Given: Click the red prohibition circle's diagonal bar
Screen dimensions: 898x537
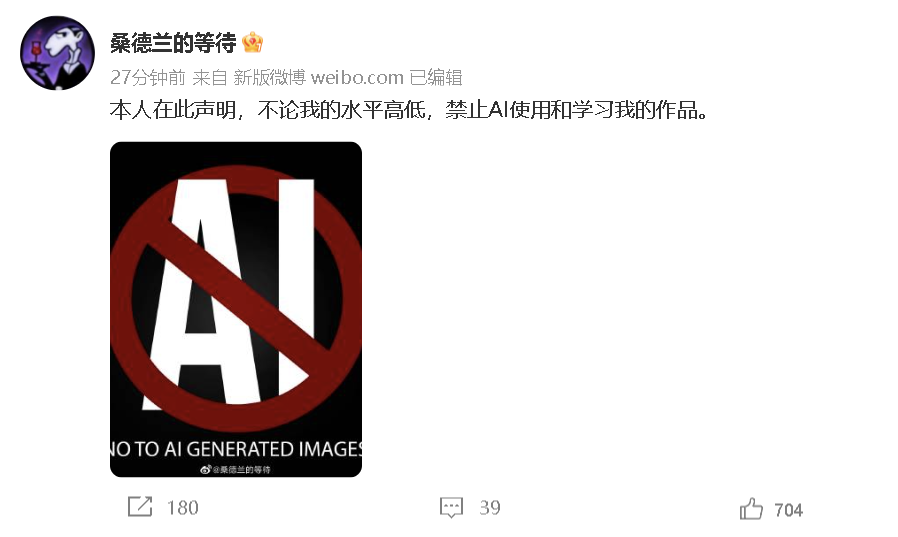Looking at the screenshot, I should [x=238, y=295].
